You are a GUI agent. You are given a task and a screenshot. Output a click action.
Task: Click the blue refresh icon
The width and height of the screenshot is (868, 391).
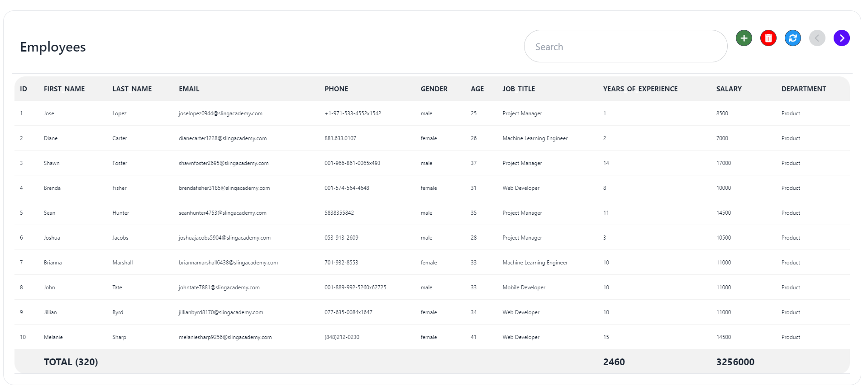tap(792, 38)
